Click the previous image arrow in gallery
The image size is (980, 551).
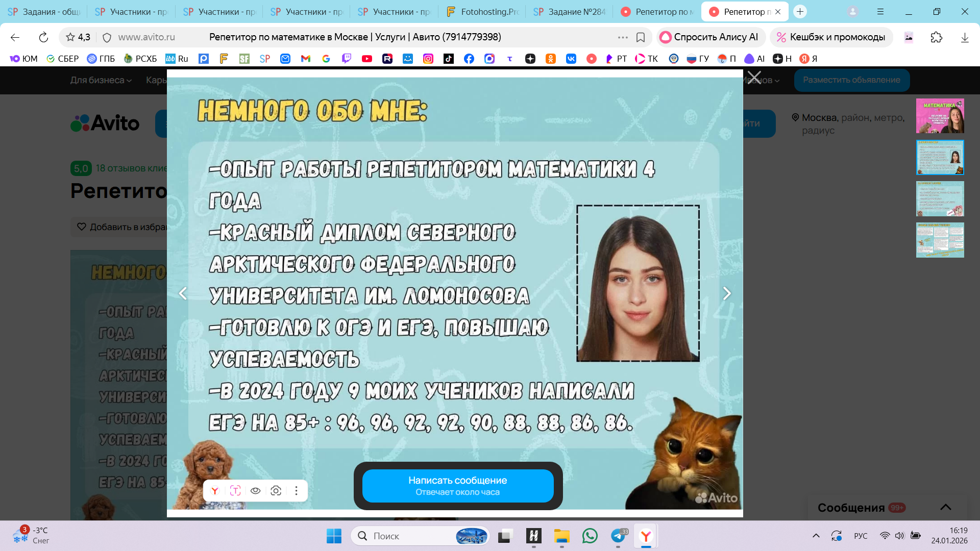(183, 293)
